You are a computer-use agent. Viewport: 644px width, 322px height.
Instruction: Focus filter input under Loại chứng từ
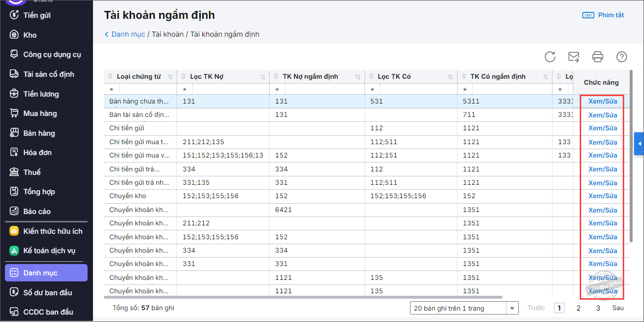click(147, 90)
